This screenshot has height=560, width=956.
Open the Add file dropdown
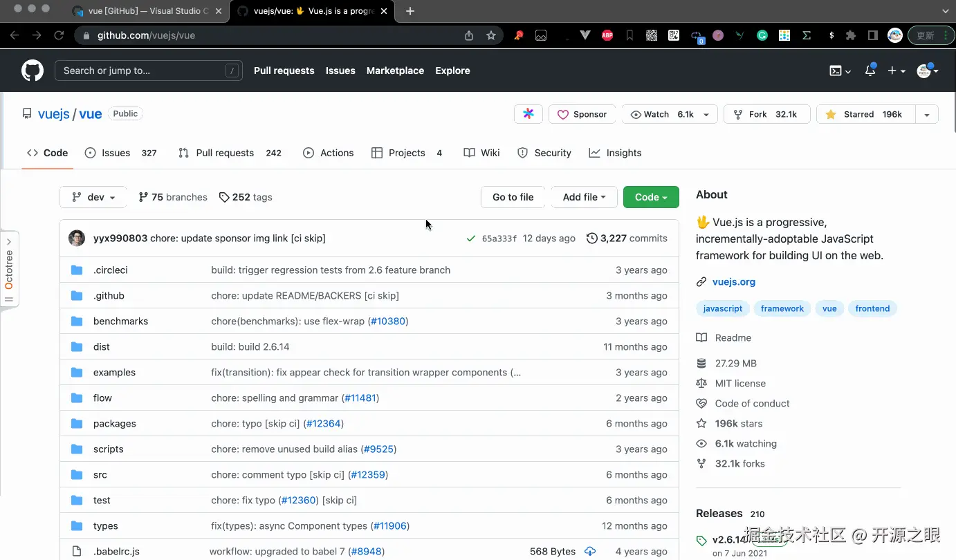pyautogui.click(x=584, y=197)
